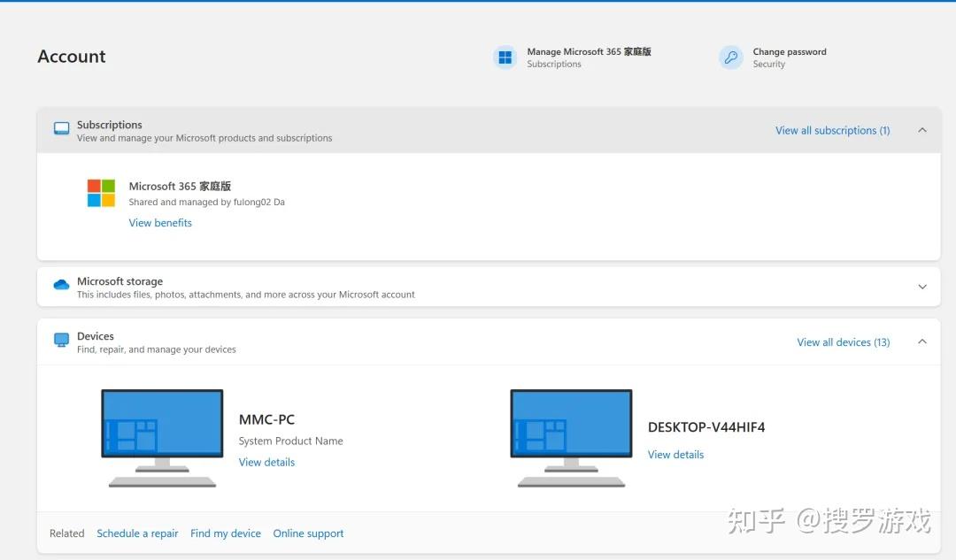Click the Microsoft 365 家庭版 subscription name
This screenshot has width=956, height=560.
tap(180, 187)
